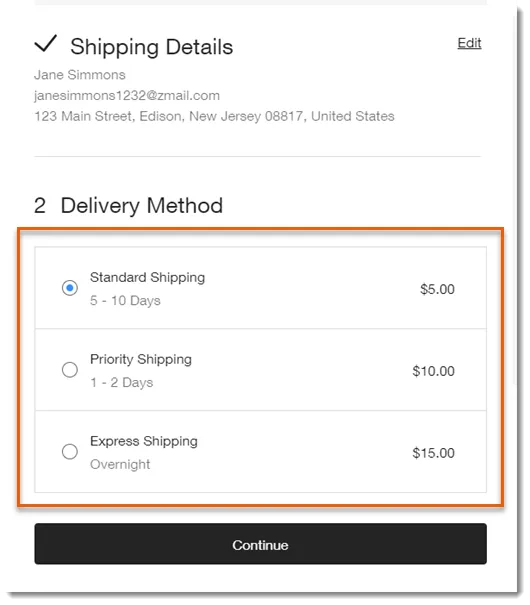
Task: Click the Priority Shipping label text
Action: 141,360
